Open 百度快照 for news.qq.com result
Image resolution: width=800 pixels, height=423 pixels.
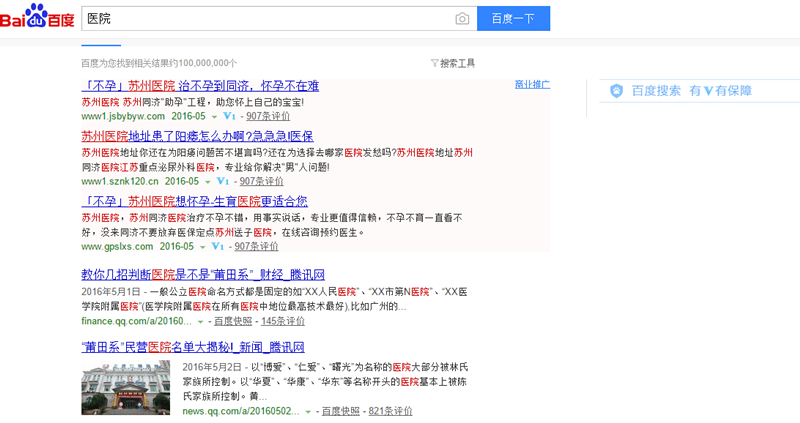[x=341, y=411]
